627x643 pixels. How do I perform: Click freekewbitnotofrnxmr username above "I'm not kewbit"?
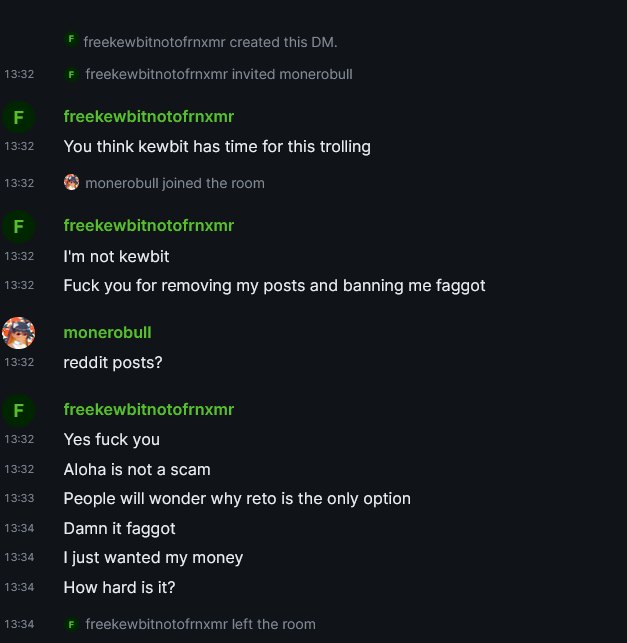point(148,226)
